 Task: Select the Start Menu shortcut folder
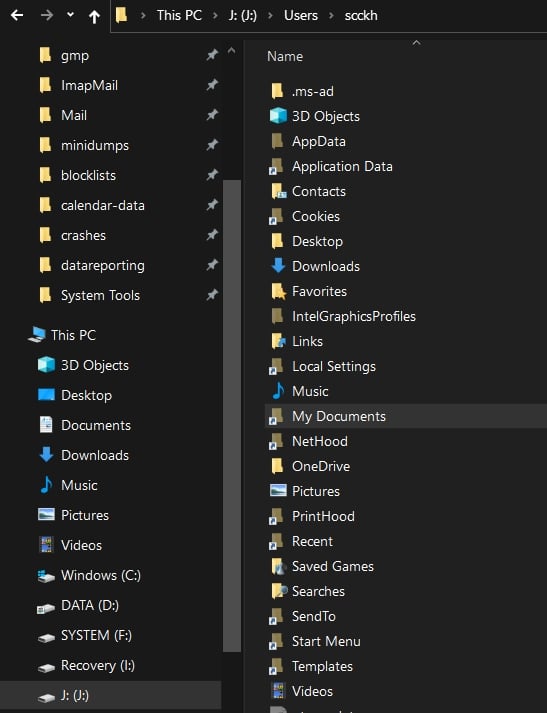coord(326,642)
